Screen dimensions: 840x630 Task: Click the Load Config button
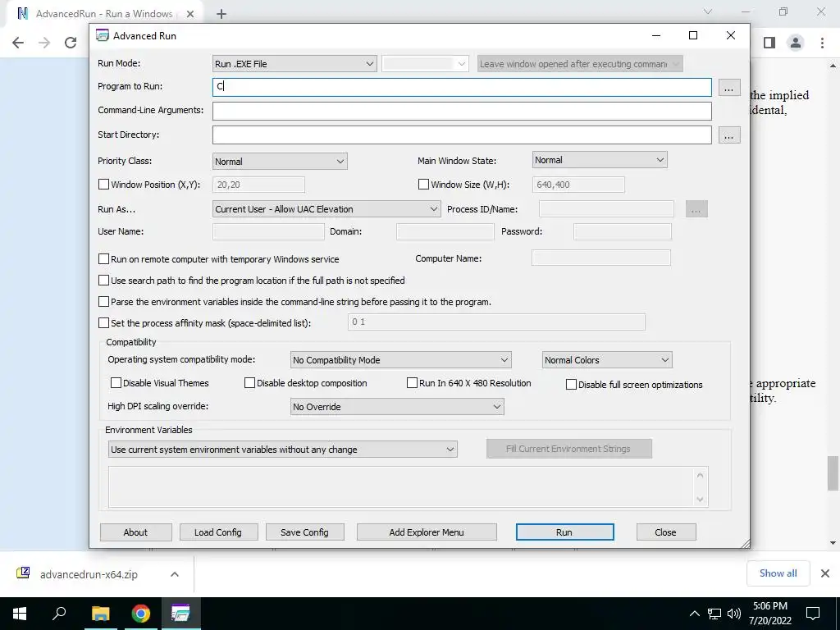point(218,532)
